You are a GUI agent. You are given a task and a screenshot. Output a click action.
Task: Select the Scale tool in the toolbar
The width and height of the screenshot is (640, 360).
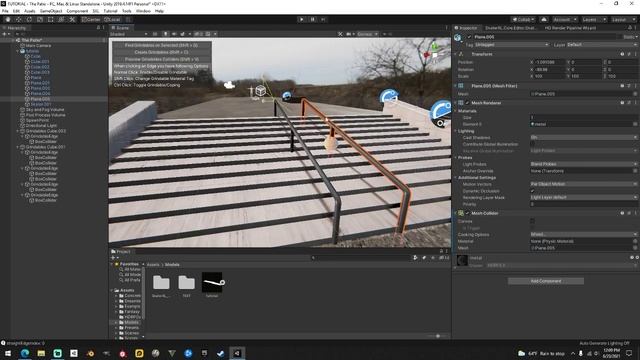(x=40, y=19)
